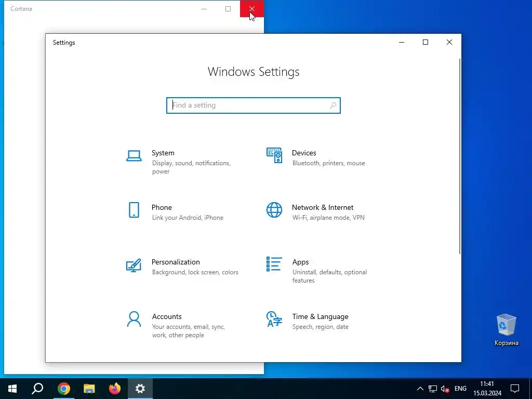Switch the ENG input language indicator
This screenshot has width=532, height=399.
460,389
